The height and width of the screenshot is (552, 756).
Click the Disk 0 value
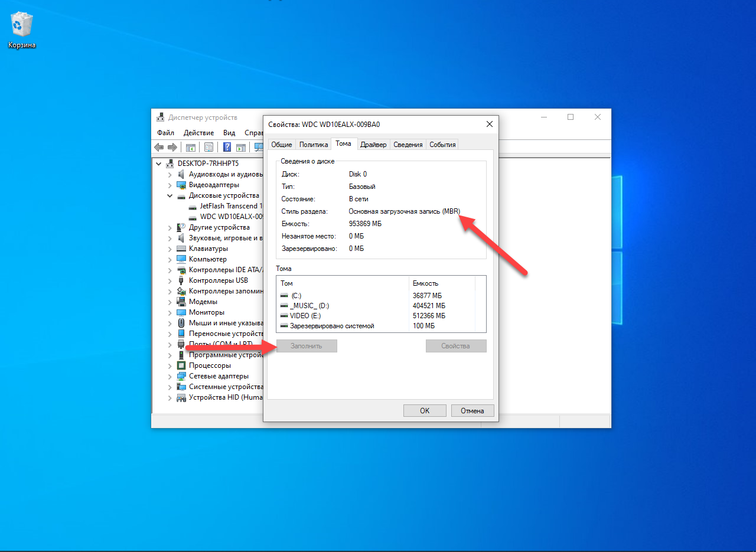pos(358,174)
